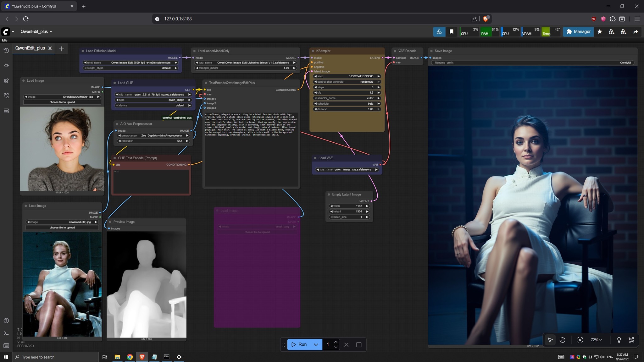Collapse the Empty Latent Image node dot

329,195
